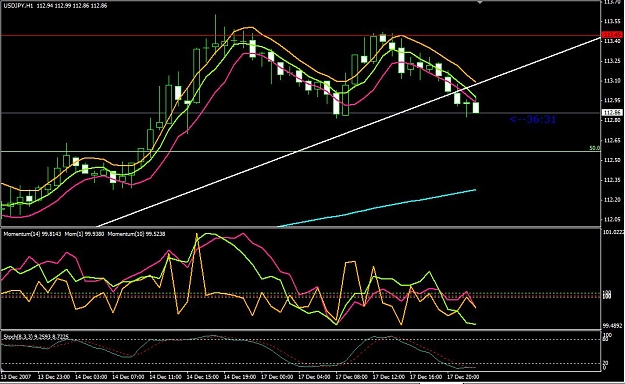Click the 112.50 price scale value
The height and width of the screenshot is (384, 625).
pyautogui.click(x=612, y=160)
